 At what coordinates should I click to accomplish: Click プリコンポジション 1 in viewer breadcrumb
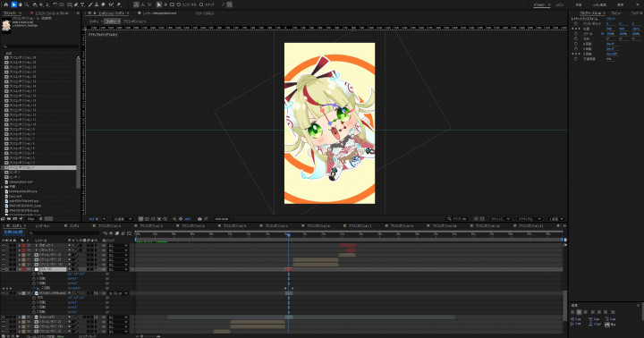click(x=134, y=21)
